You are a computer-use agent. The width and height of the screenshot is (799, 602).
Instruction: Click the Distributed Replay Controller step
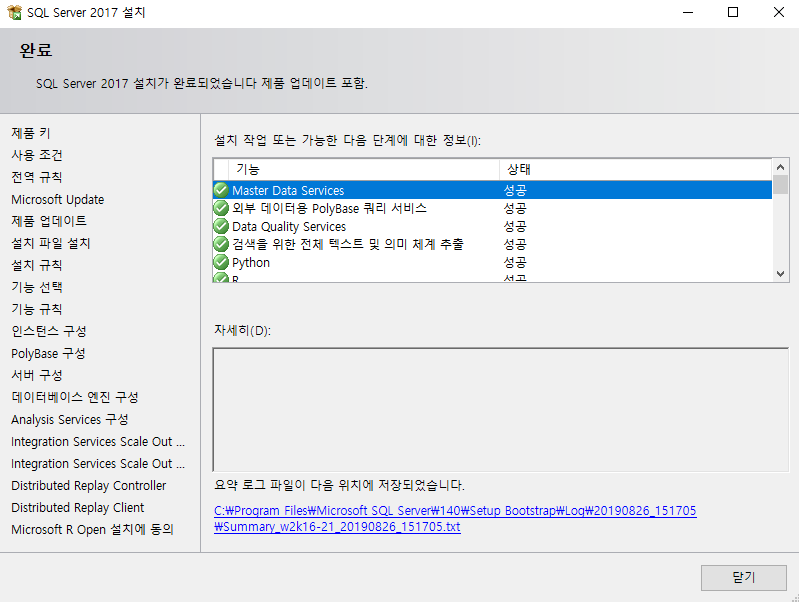(x=89, y=485)
